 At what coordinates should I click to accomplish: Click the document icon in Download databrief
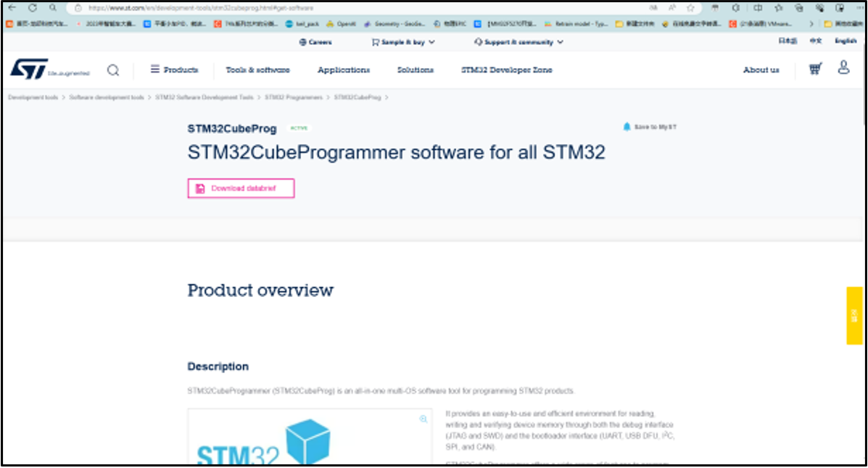pos(200,188)
